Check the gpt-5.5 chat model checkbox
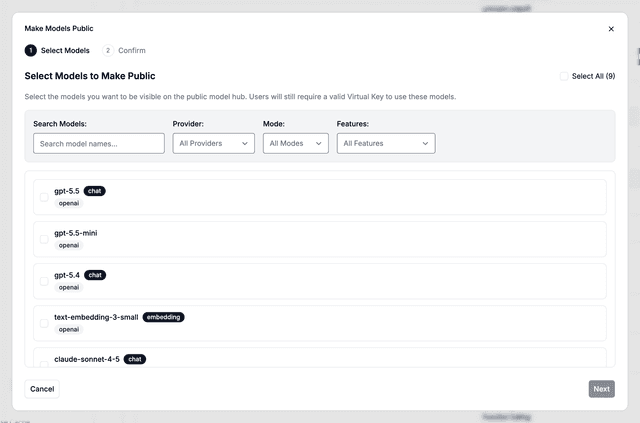The height and width of the screenshot is (423, 640). 44,197
